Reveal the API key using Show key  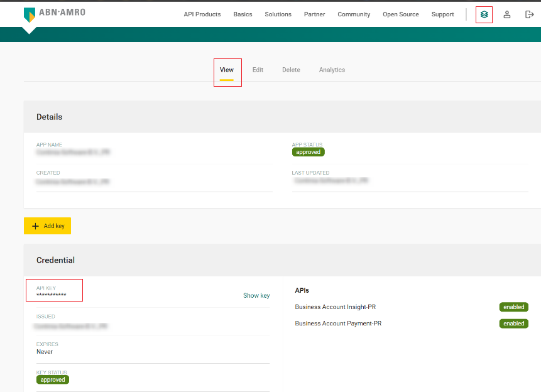[x=256, y=295]
